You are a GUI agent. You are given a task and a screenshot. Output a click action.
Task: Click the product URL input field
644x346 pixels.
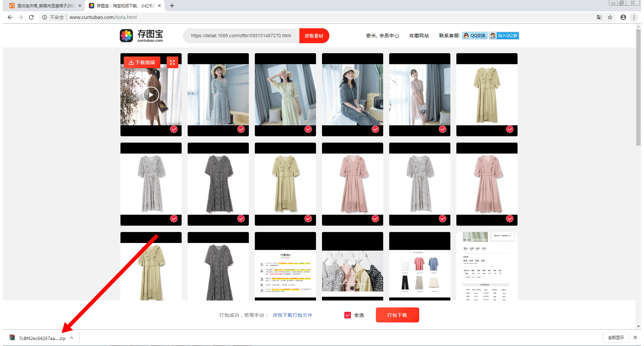coord(241,36)
